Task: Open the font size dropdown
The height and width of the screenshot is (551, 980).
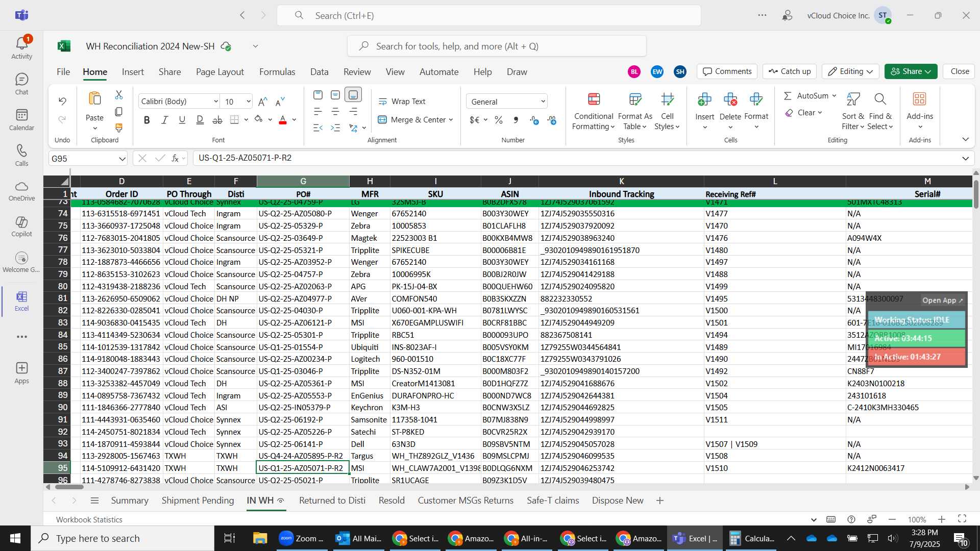Action: 249,102
